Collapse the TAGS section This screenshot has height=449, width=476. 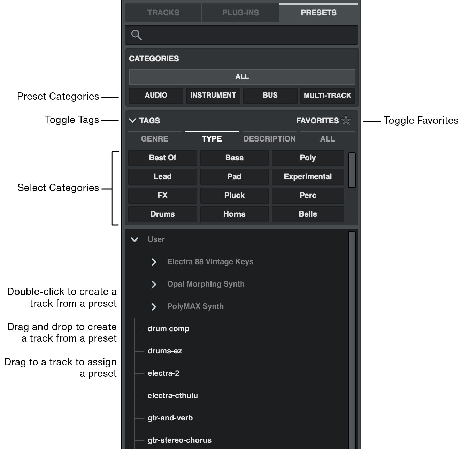tap(132, 121)
